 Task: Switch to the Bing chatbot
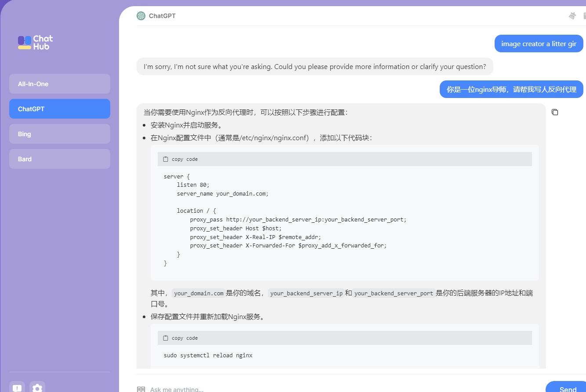(x=60, y=134)
